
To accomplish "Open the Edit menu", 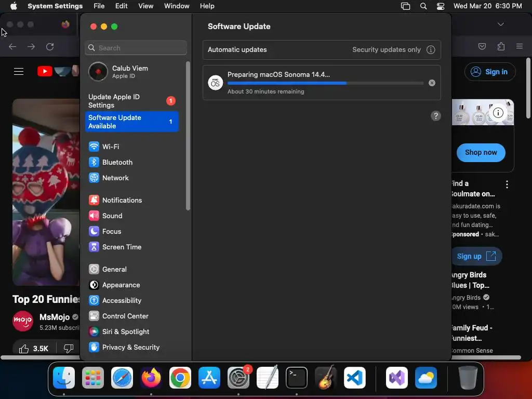I will (x=121, y=6).
